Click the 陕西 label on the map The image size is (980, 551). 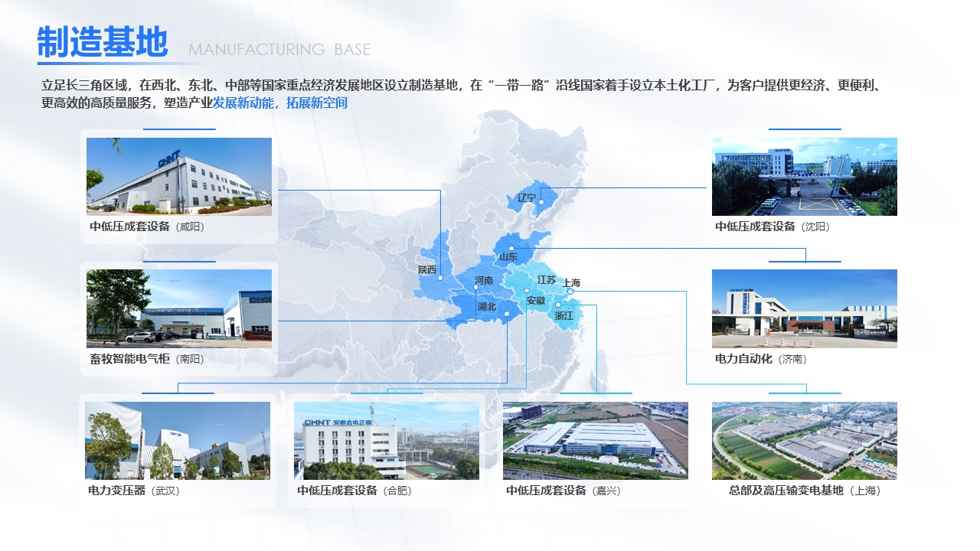click(427, 270)
